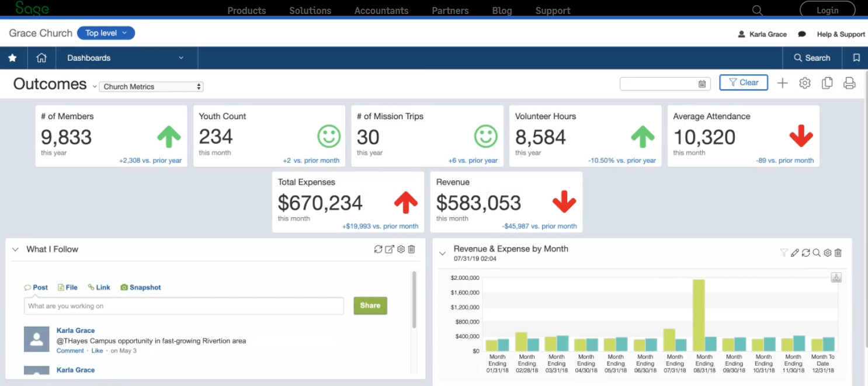Expand the Outcomes title chevron

point(95,86)
